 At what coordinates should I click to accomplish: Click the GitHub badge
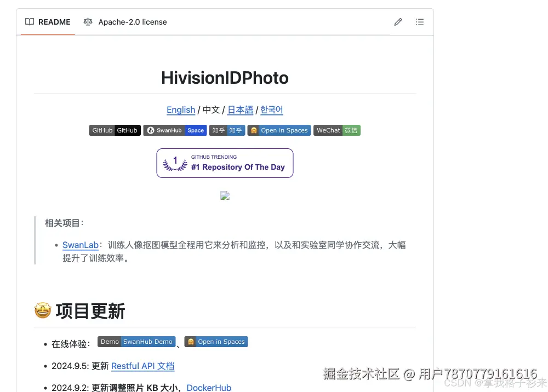point(115,130)
